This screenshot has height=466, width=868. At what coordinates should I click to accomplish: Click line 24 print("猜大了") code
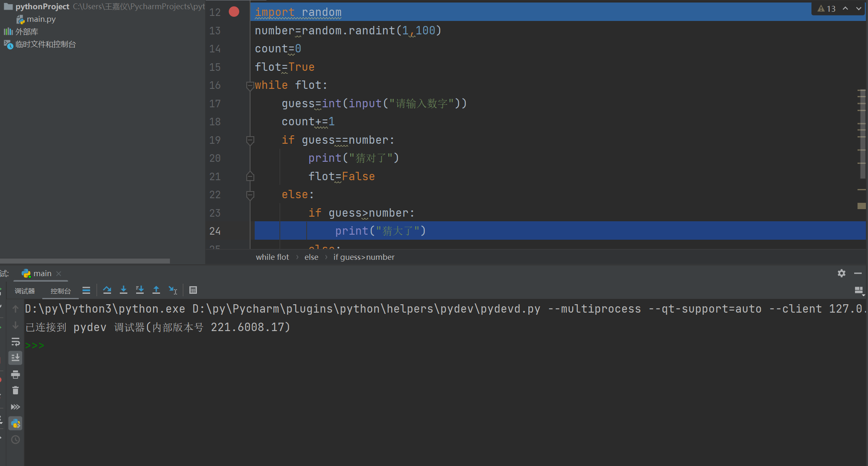(380, 231)
